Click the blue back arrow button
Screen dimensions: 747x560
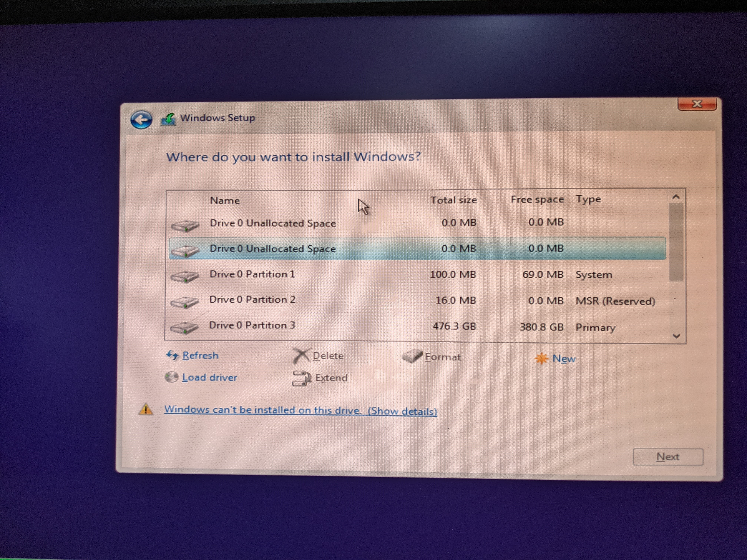141,119
